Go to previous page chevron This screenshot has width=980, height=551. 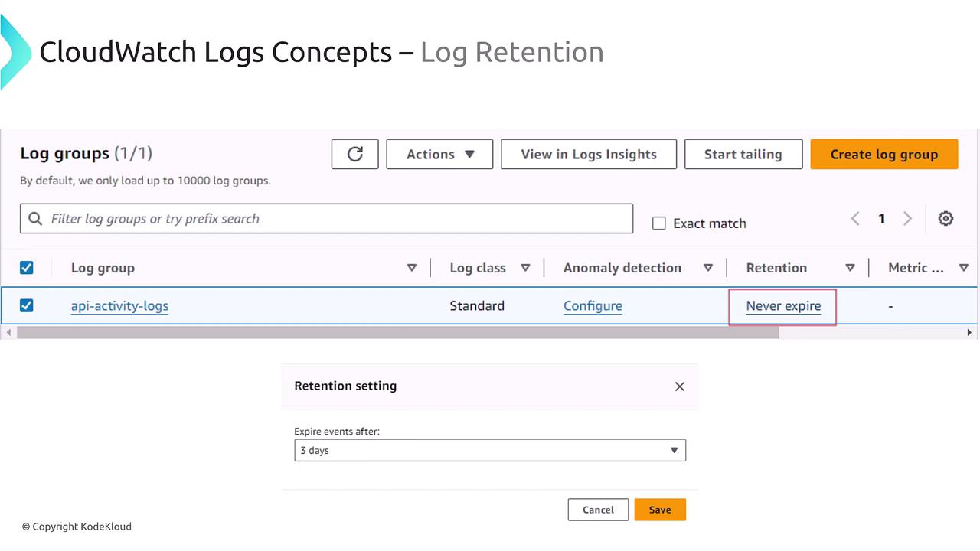855,219
